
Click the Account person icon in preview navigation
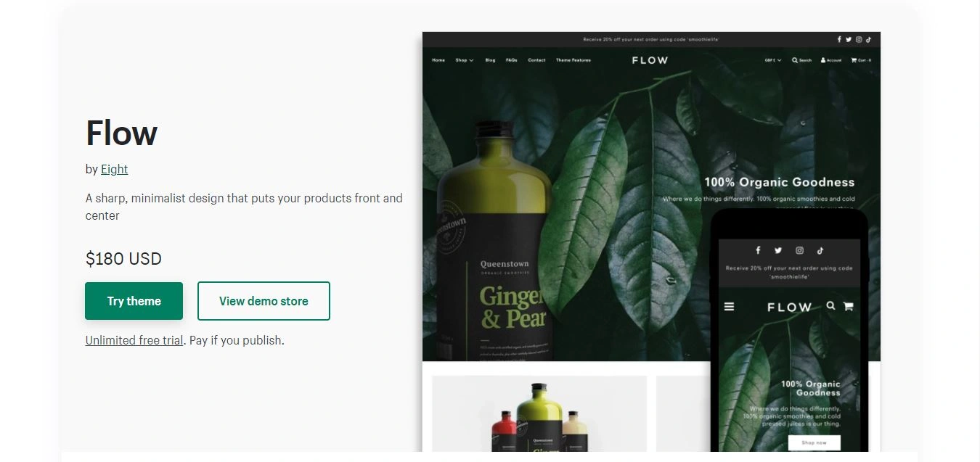[x=823, y=60]
